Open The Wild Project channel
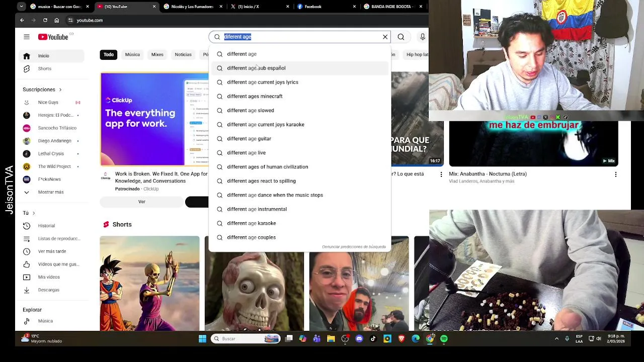644x362 pixels. 50,166
